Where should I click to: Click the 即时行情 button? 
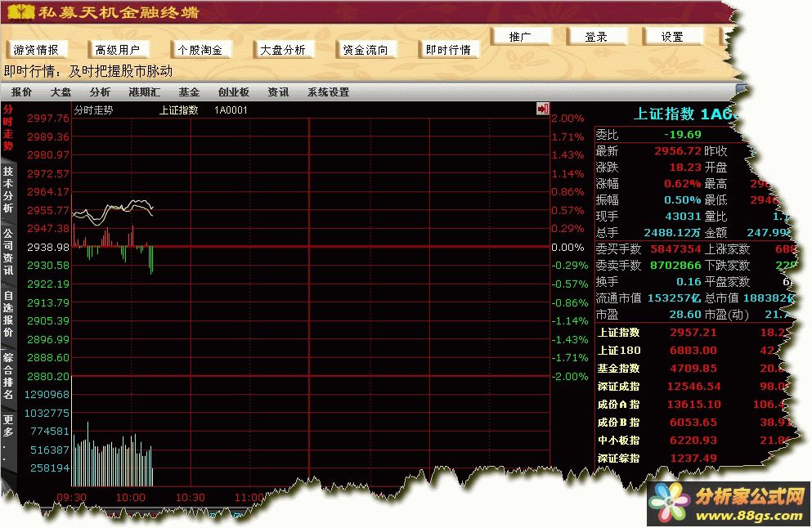(x=448, y=50)
